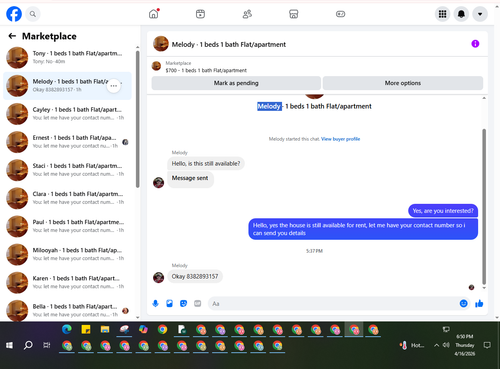Go back using arrow beside Marketplace
500x369 pixels.
(x=12, y=36)
